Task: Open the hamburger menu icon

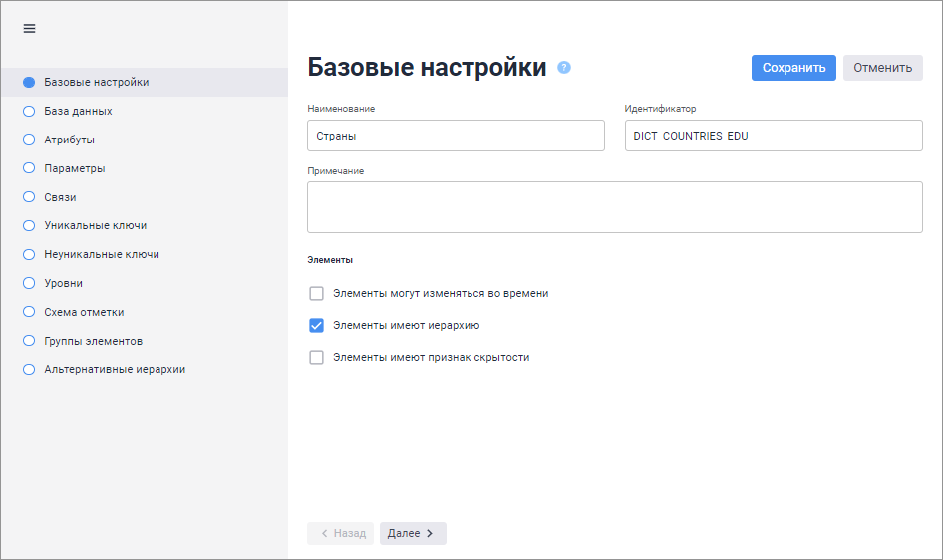Action: (29, 29)
